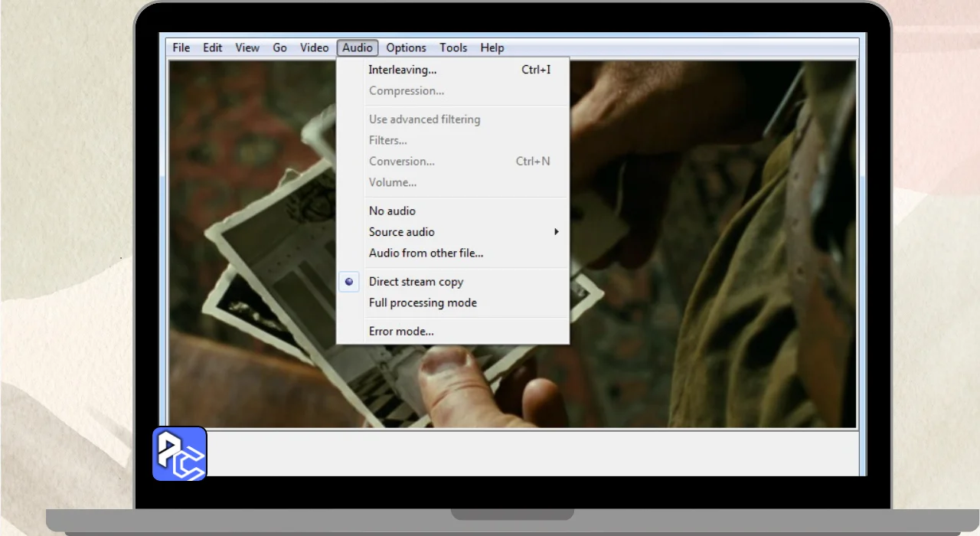980x536 pixels.
Task: Close the open Audio menu
Action: (358, 47)
